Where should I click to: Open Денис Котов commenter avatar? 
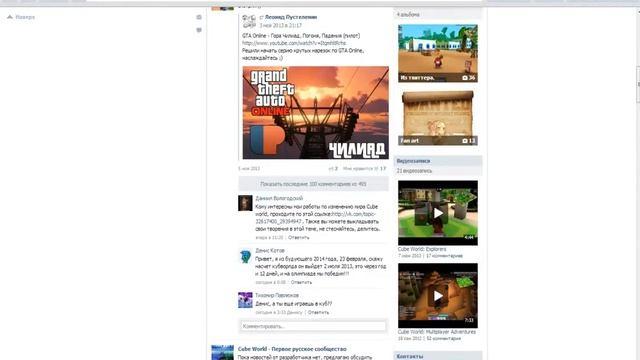245,256
